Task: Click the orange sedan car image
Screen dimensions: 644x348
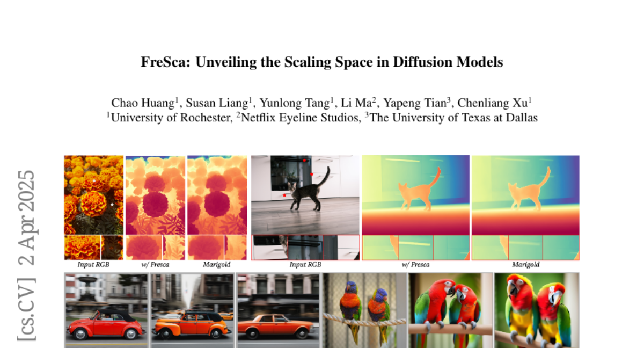Action: point(277,310)
